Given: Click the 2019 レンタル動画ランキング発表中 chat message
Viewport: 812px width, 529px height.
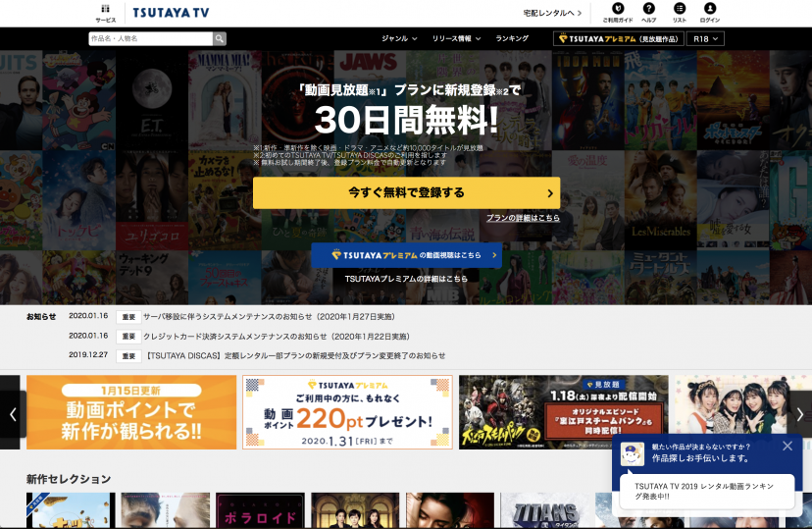Looking at the screenshot, I should pyautogui.click(x=707, y=491).
